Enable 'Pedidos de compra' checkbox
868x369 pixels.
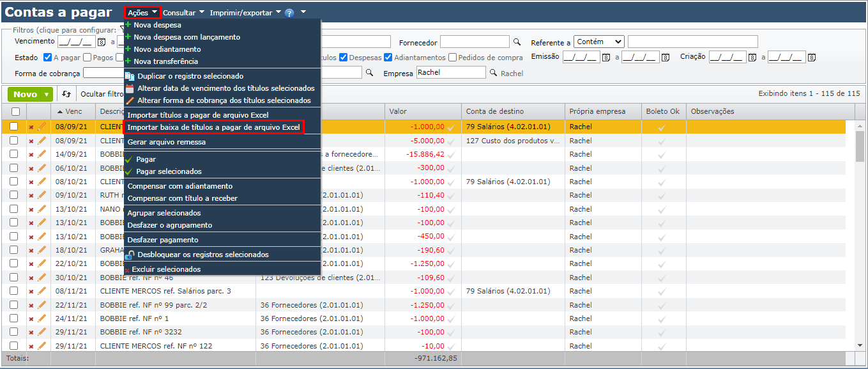[452, 58]
